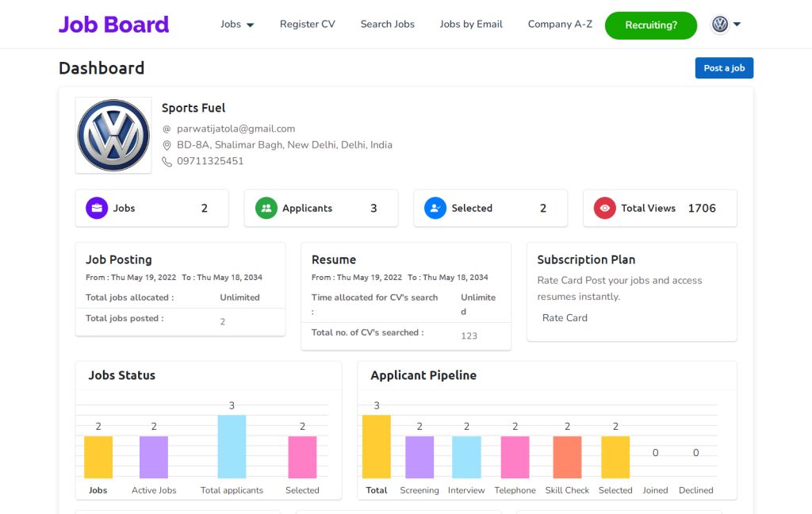Click the blue Selected user icon
812x514 pixels.
(x=435, y=207)
